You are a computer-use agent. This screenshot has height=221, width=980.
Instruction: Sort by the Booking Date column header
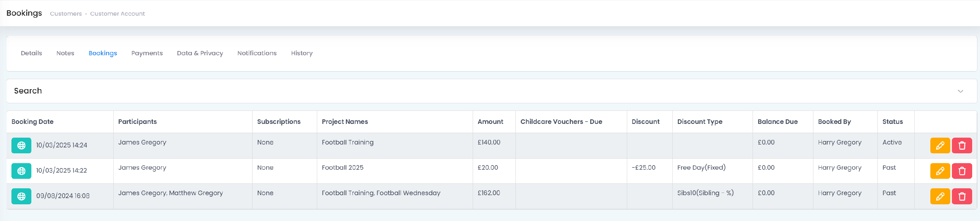(32, 122)
